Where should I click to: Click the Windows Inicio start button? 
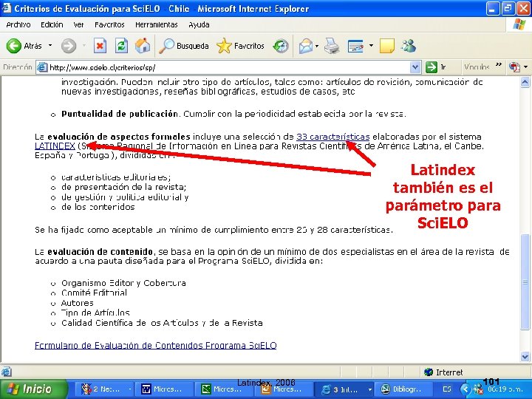[x=33, y=389]
